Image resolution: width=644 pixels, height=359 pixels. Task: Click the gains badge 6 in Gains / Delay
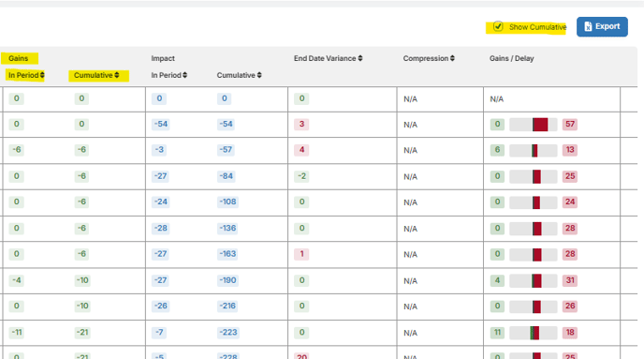(497, 150)
